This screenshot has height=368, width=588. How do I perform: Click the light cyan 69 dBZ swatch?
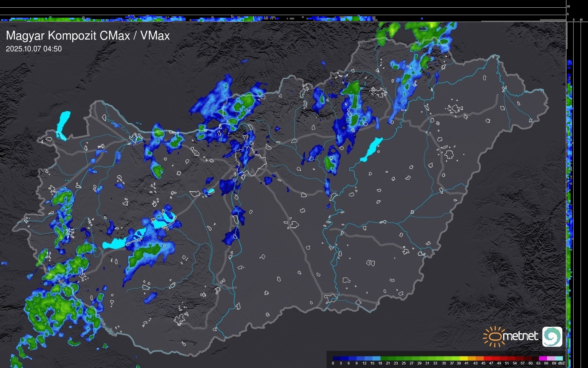coord(559,358)
